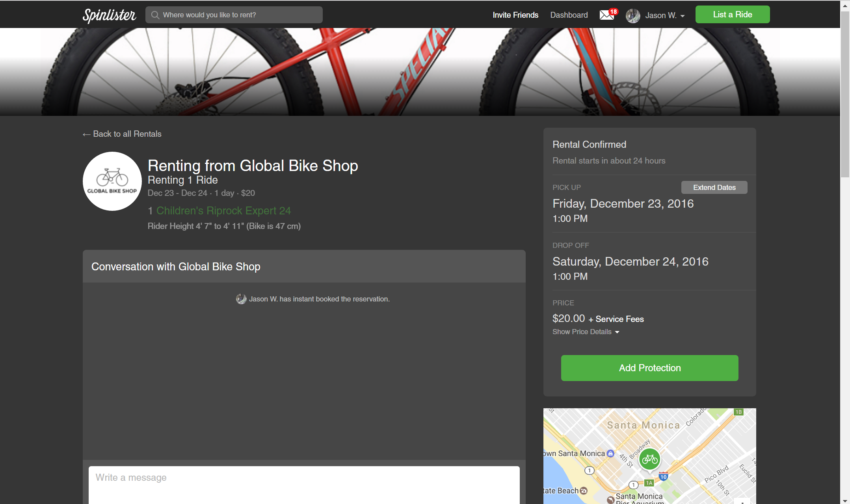850x504 pixels.
Task: Click the Interstate 10 shield on map
Action: tap(664, 477)
